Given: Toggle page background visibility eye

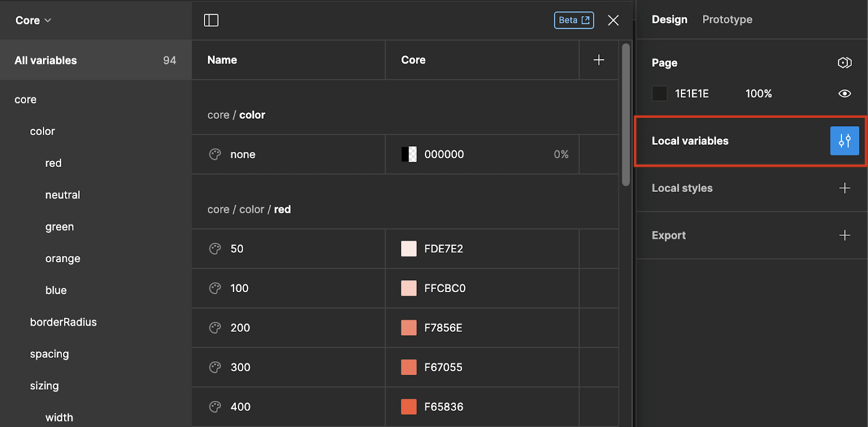Looking at the screenshot, I should pyautogui.click(x=845, y=93).
